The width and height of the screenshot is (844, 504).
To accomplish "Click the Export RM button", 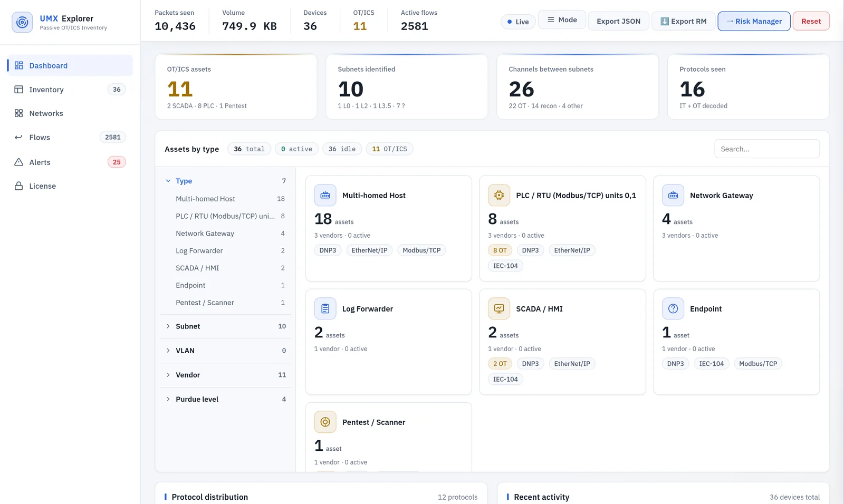I will click(x=683, y=21).
